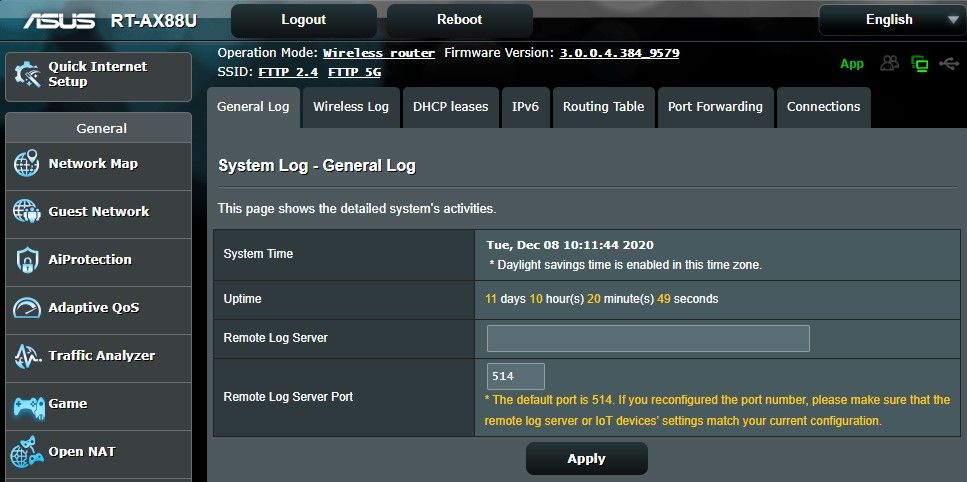Image resolution: width=967 pixels, height=482 pixels.
Task: Open Guest Network from the sidebar
Action: pos(99,212)
